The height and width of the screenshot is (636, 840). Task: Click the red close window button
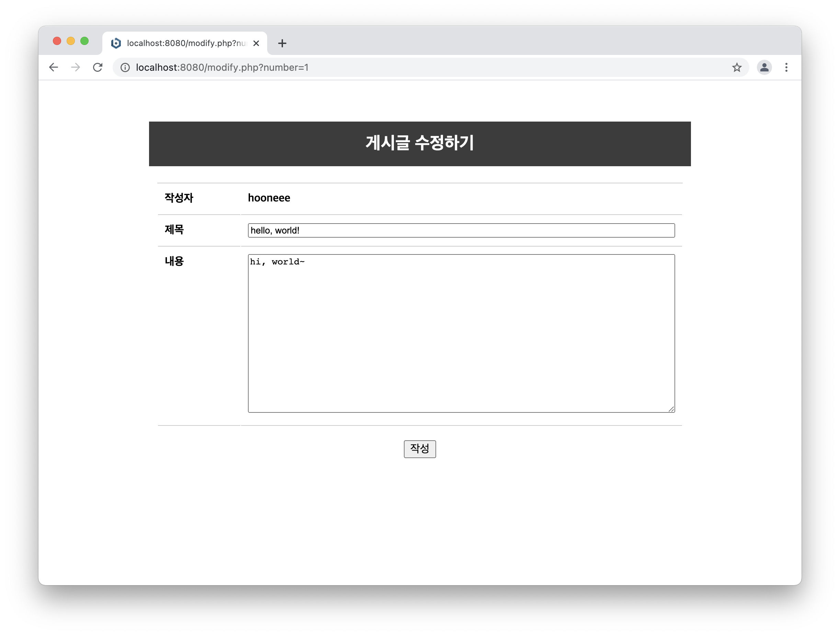(x=57, y=41)
